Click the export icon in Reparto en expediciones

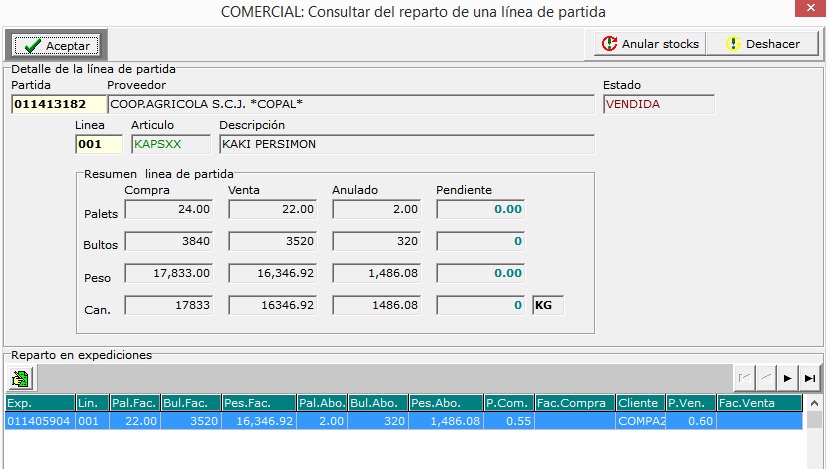pos(20,378)
